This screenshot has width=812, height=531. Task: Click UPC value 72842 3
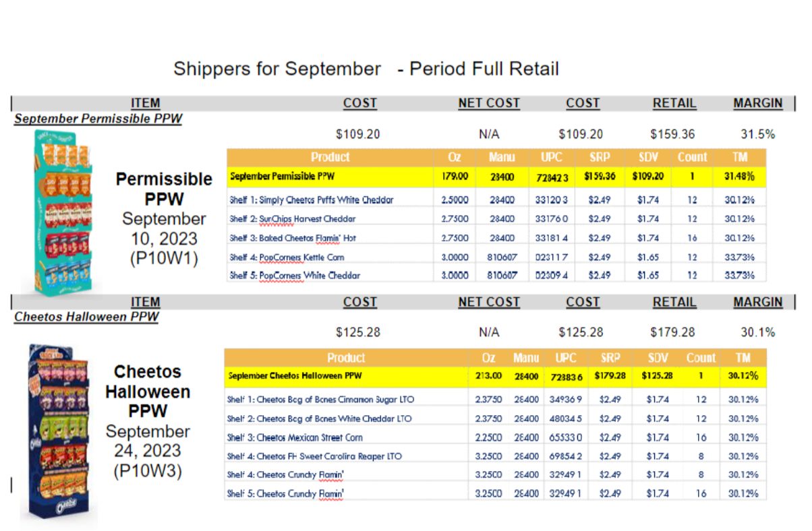click(x=552, y=177)
